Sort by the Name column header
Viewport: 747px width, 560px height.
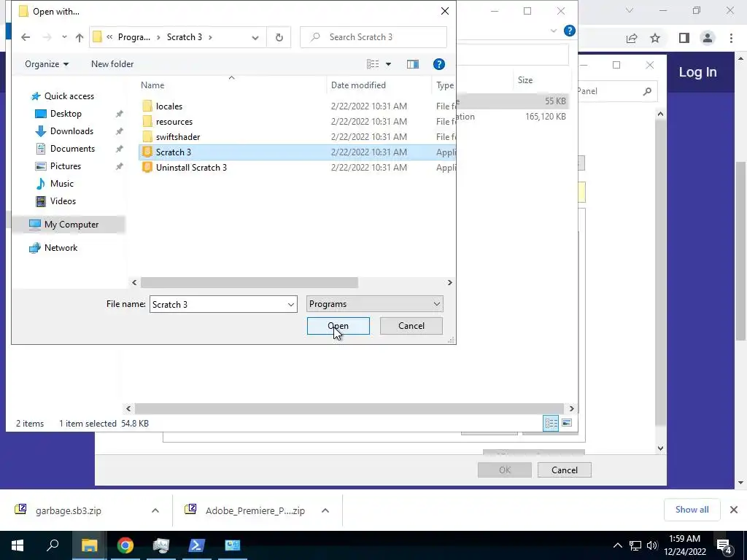152,85
